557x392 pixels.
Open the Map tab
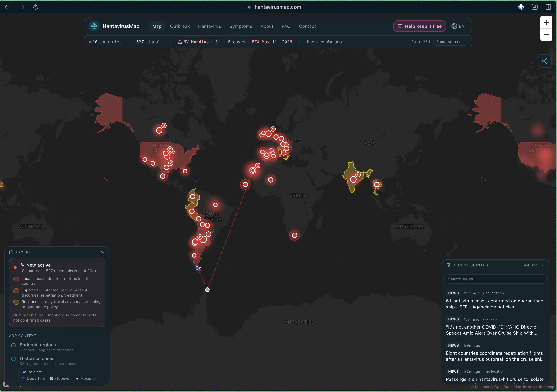point(157,26)
